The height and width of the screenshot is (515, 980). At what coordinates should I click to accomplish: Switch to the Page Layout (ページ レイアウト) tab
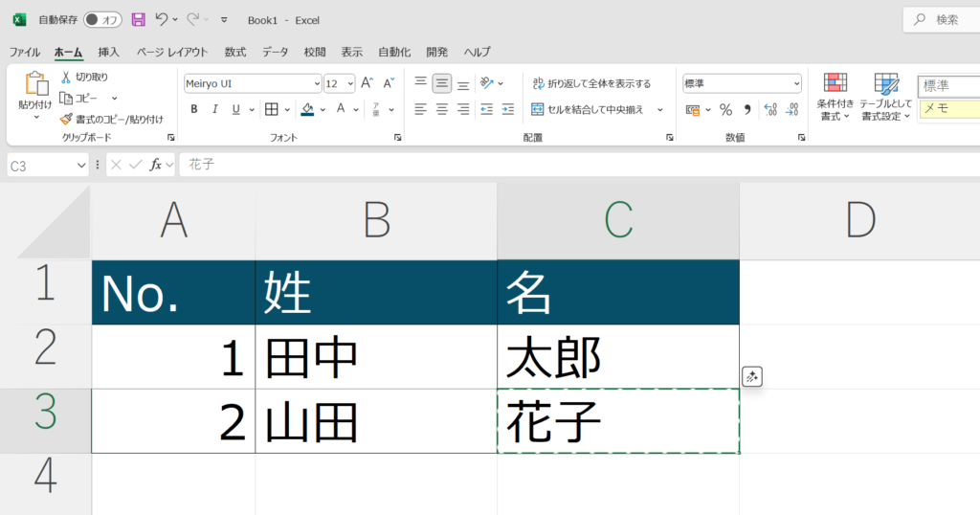(172, 52)
